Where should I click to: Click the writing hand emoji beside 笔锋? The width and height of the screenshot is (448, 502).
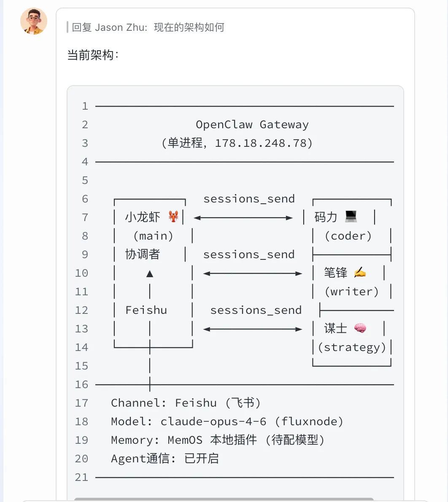[x=360, y=273]
